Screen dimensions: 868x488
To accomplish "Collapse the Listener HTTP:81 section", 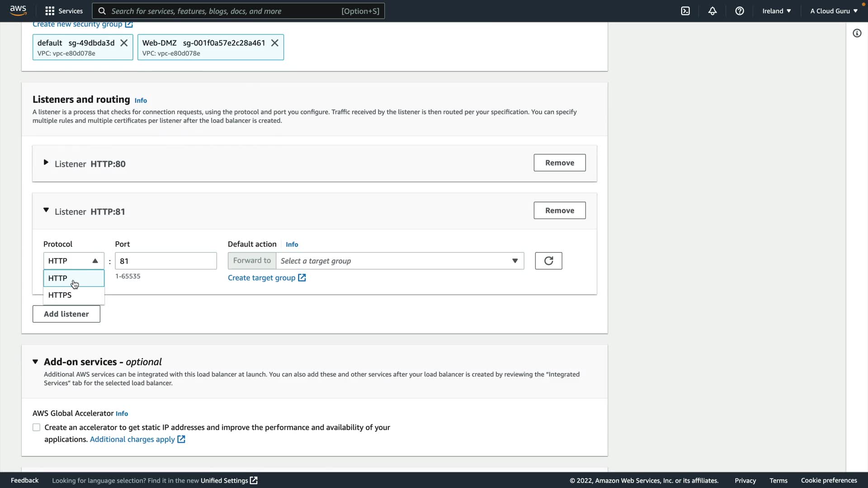I will pyautogui.click(x=46, y=210).
